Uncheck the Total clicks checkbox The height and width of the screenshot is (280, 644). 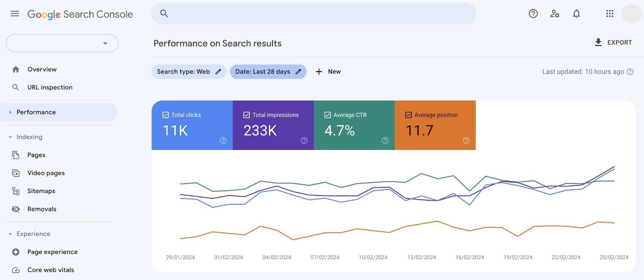coord(165,115)
